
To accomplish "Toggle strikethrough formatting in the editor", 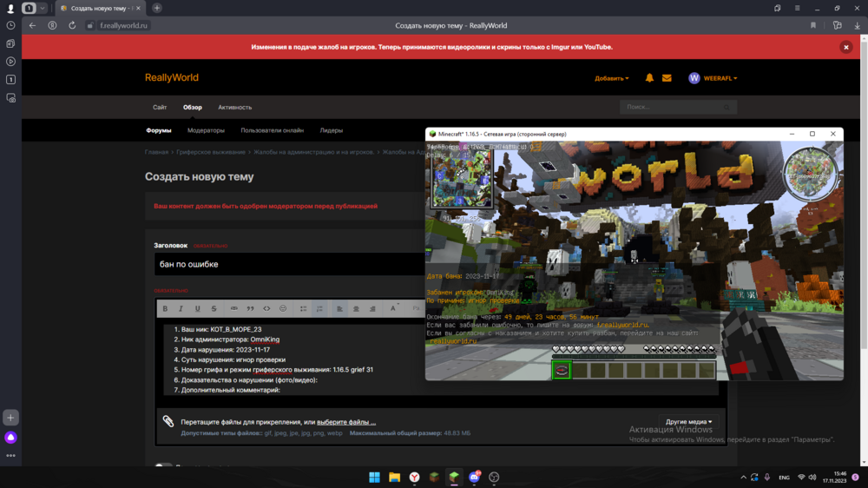I will pyautogui.click(x=214, y=308).
